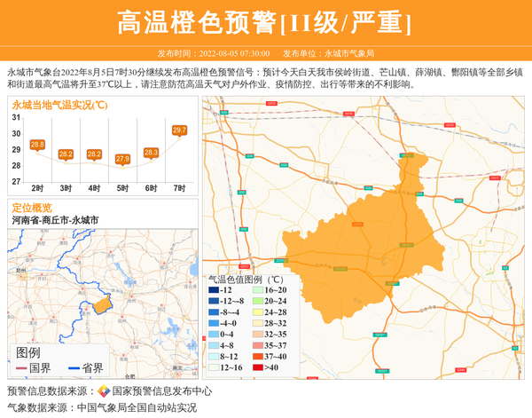Click the 28.8 temperature marker at 2时

pos(37,145)
